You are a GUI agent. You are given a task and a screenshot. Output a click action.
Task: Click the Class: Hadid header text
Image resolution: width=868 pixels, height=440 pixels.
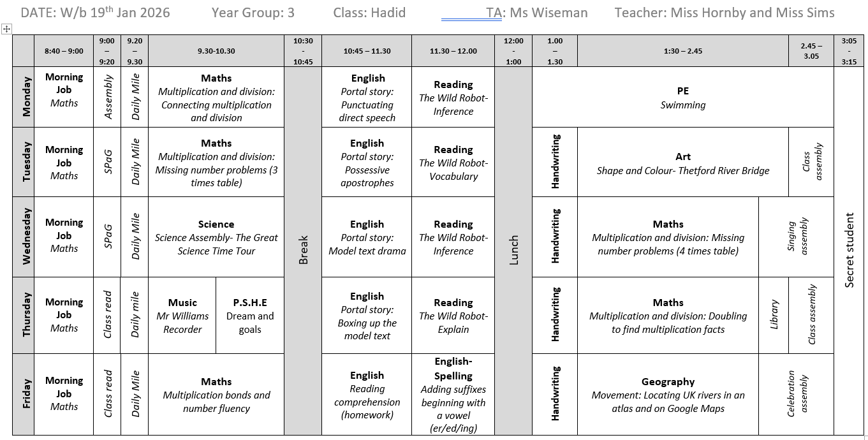(369, 13)
